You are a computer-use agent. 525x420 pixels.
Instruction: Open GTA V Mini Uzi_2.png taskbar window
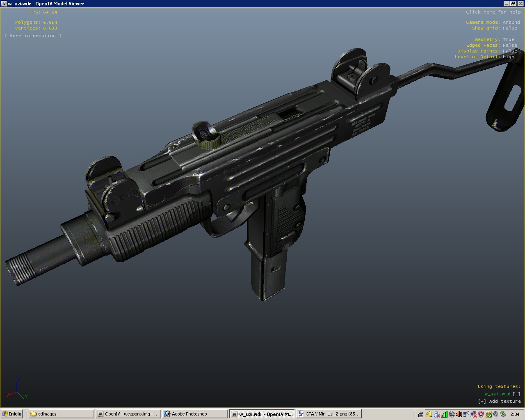click(329, 414)
